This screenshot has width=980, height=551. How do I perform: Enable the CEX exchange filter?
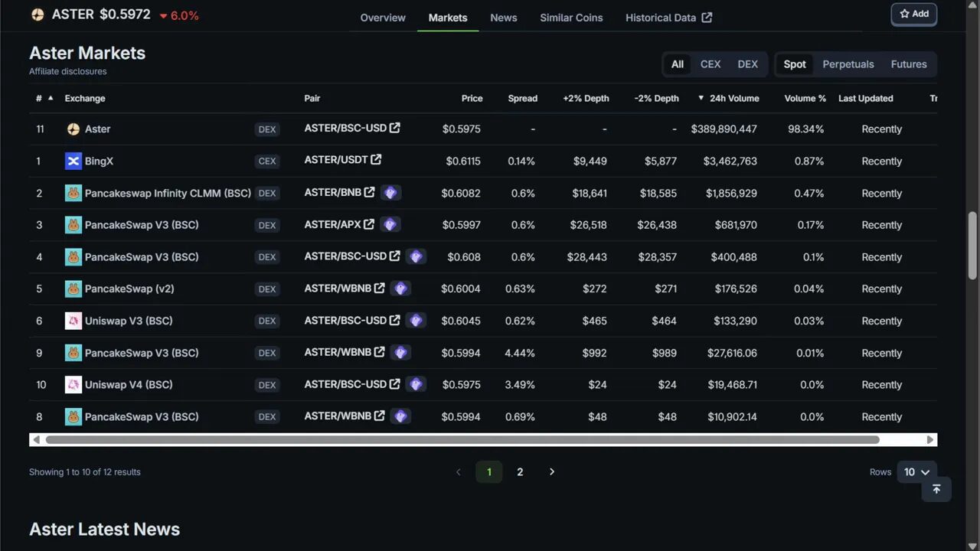(710, 64)
